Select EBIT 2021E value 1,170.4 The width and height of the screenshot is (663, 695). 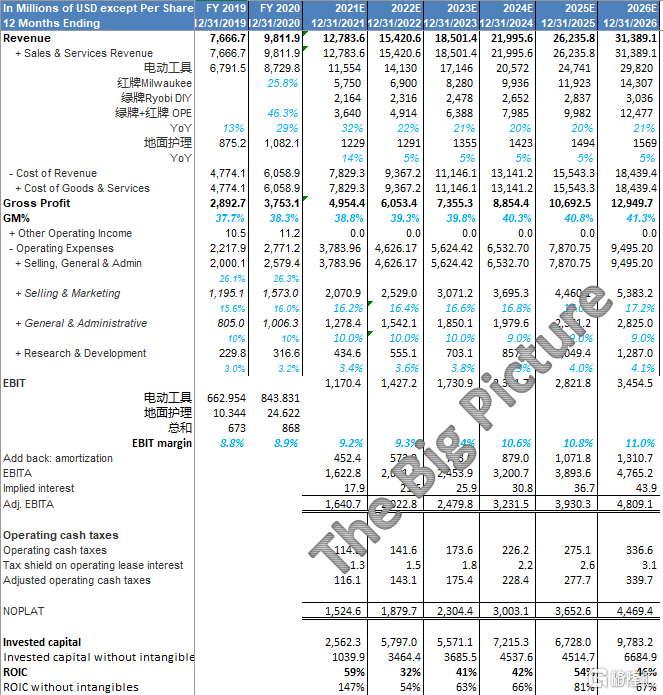(x=343, y=383)
